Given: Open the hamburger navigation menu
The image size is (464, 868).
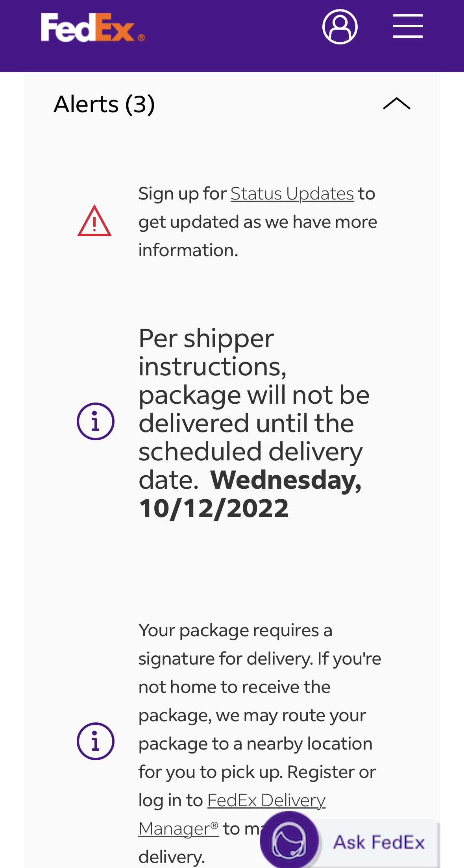Looking at the screenshot, I should point(408,26).
